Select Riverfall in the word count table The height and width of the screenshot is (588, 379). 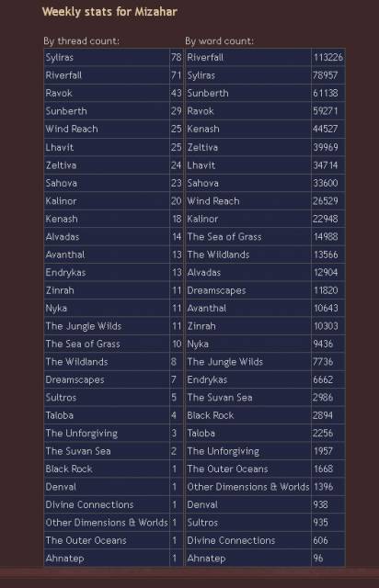[205, 57]
